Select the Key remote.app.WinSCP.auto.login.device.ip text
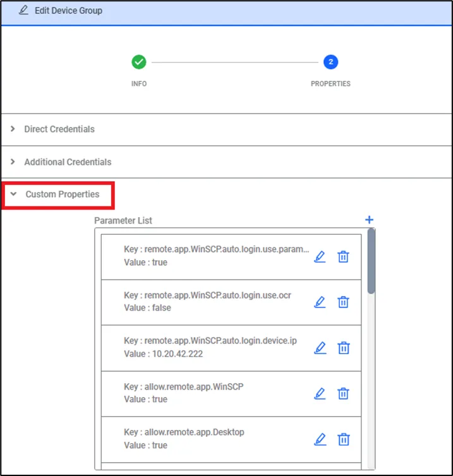453x476 pixels. pos(210,341)
